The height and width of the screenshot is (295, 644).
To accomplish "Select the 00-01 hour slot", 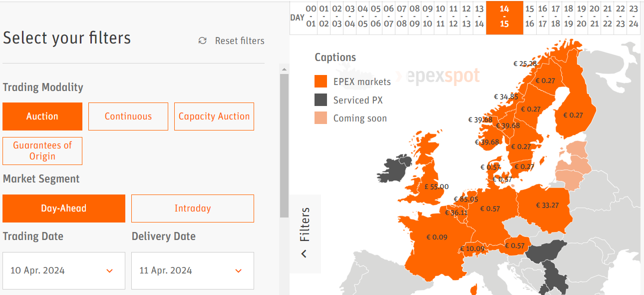I will (x=311, y=16).
